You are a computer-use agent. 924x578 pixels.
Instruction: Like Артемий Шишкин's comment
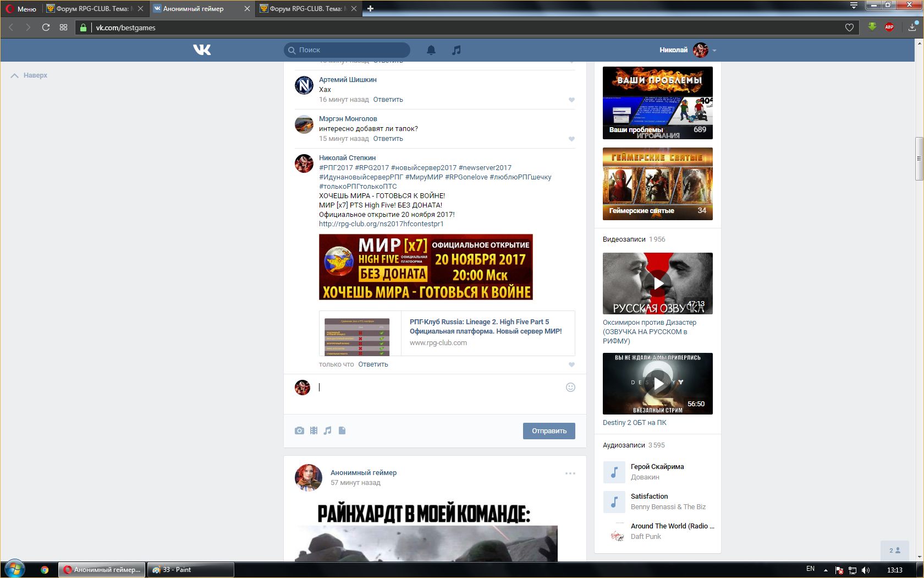click(x=571, y=100)
